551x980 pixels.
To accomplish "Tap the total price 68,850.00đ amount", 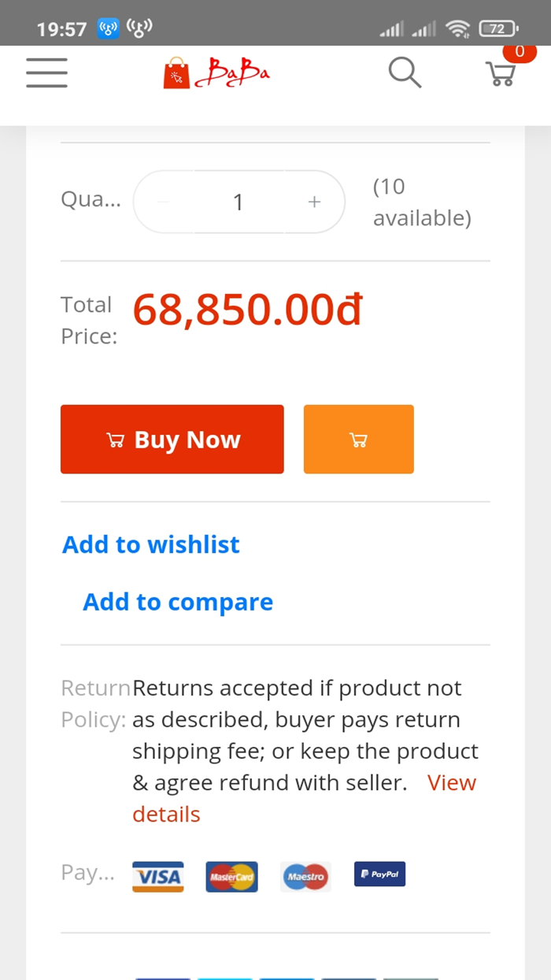I will pos(247,310).
